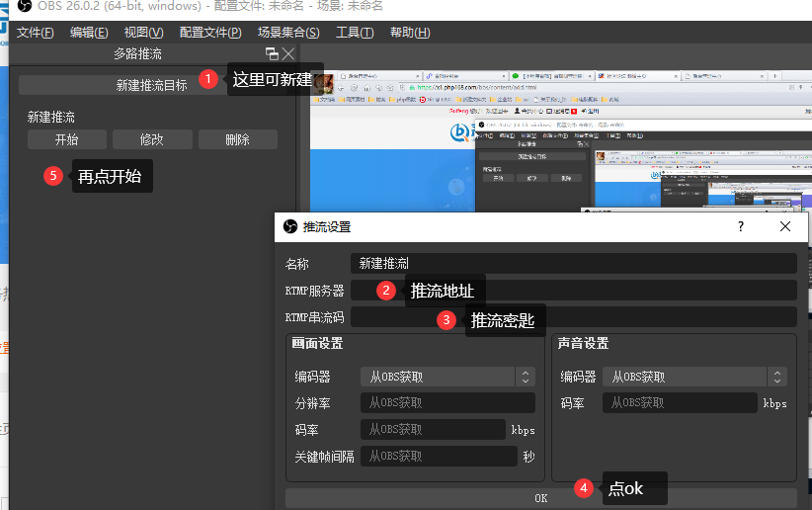812x510 pixels.
Task: Click the 关键帧间隔 field
Action: pyautogui.click(x=438, y=456)
